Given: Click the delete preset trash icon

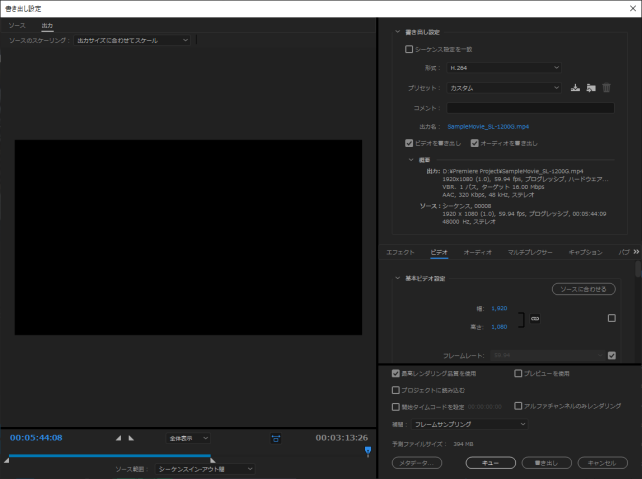Looking at the screenshot, I should point(606,88).
